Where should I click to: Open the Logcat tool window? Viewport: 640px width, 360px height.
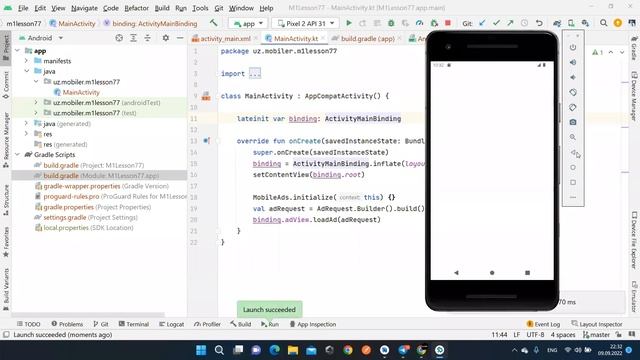(x=171, y=324)
